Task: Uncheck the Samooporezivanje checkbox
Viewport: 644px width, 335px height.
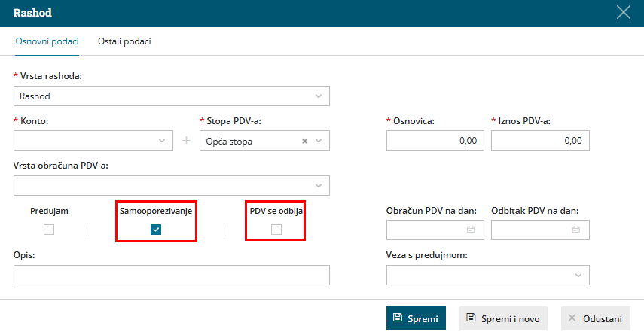Action: [x=156, y=230]
